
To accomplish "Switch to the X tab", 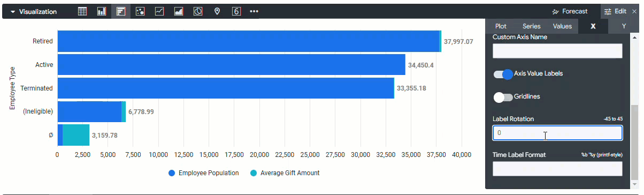I will 593,26.
